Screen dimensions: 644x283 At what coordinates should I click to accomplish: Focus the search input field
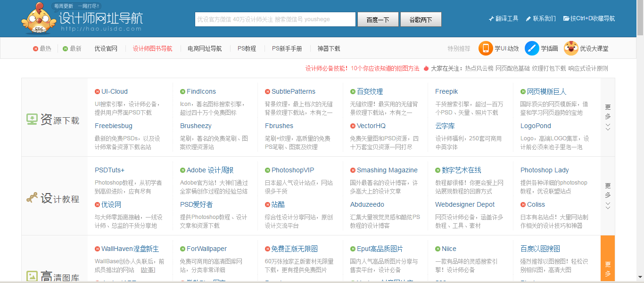tap(275, 19)
